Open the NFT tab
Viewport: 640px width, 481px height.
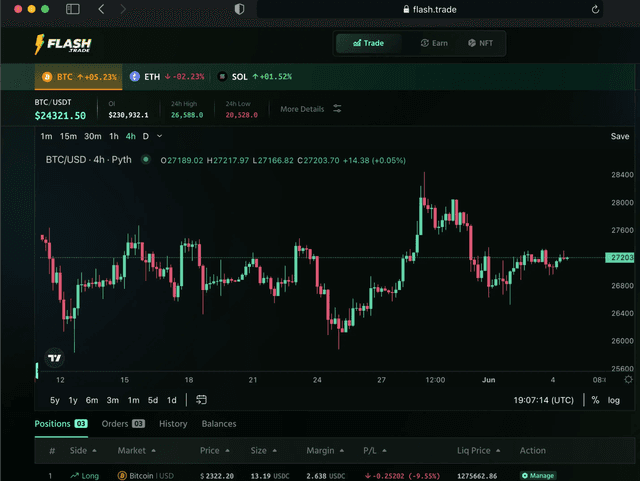[x=480, y=43]
